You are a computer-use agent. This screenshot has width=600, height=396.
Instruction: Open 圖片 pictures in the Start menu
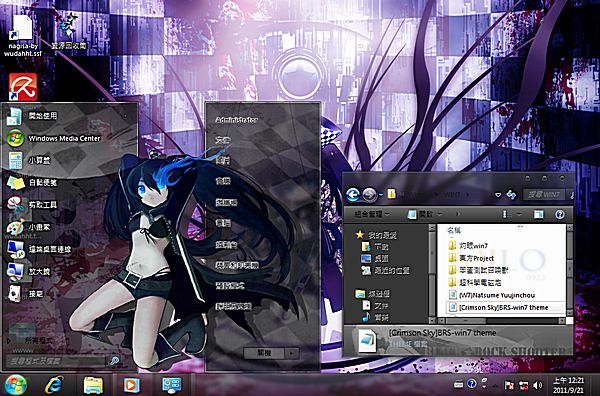[x=223, y=161]
